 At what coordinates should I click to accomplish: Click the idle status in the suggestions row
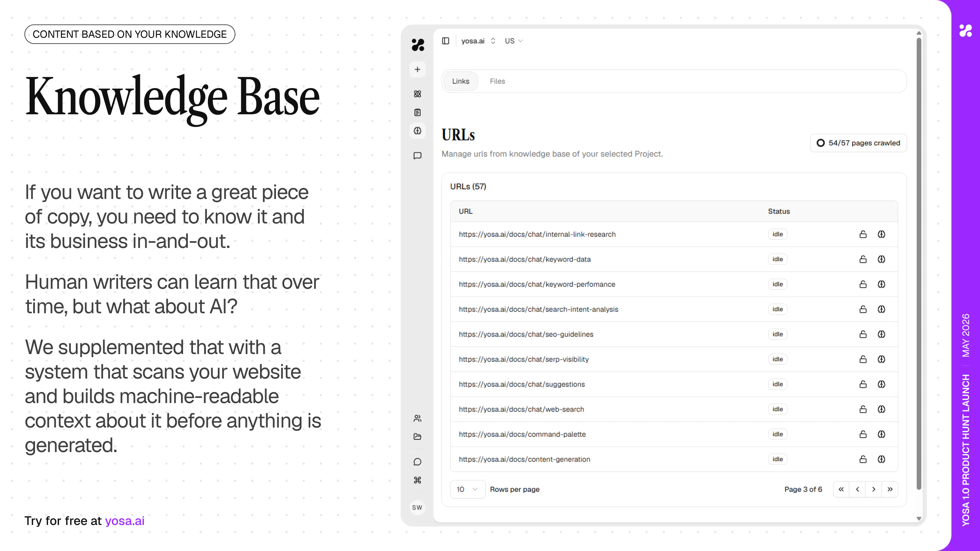778,384
